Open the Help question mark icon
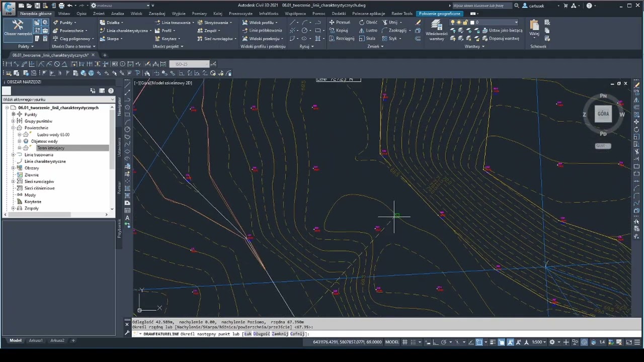Screen dimensions: 644x362 (589, 6)
